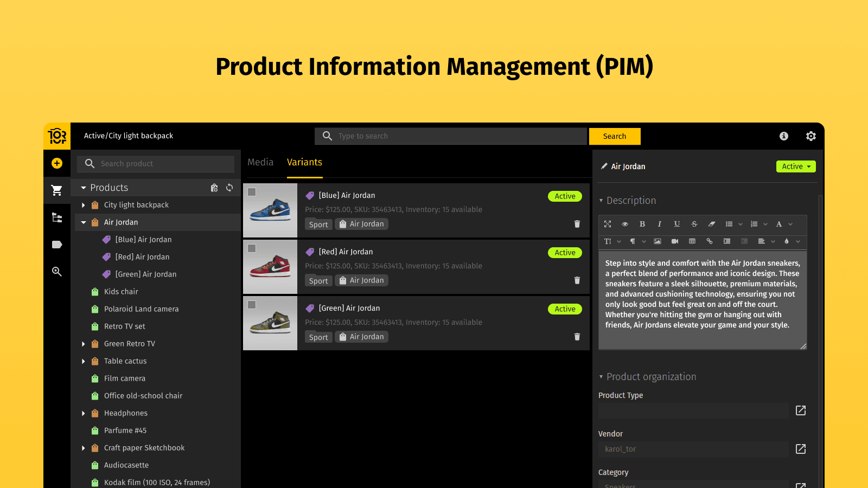Click the Type to search input field
The height and width of the screenshot is (488, 868).
pos(450,136)
